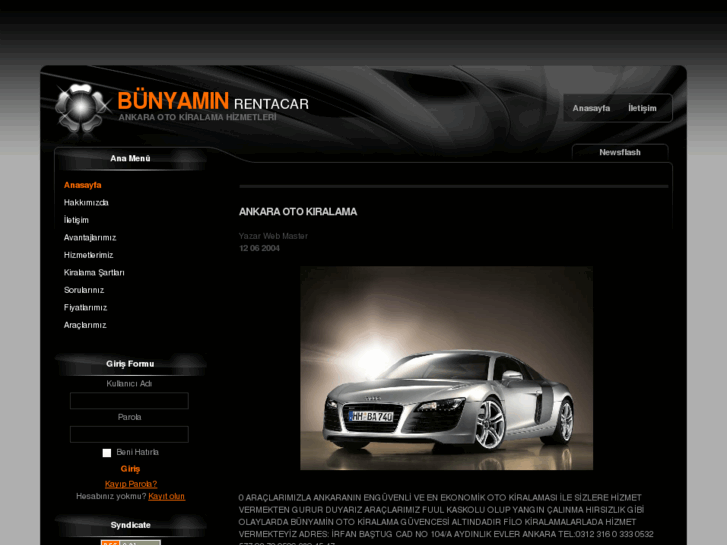
Task: Click the Kayıt olun registration link
Action: coord(167,496)
